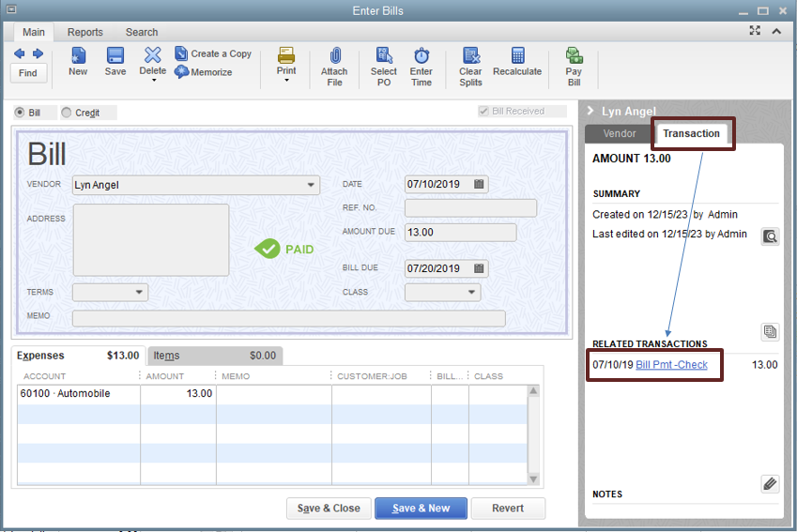Open the window system menu icon

[x=11, y=9]
